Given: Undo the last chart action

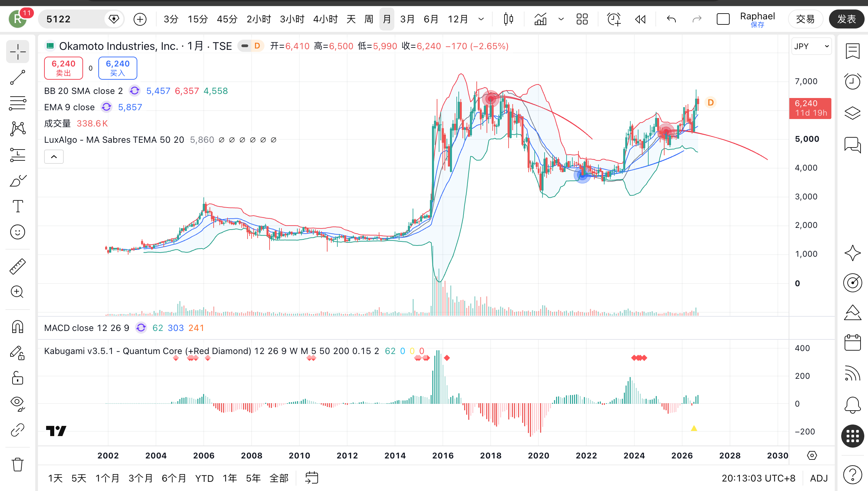Looking at the screenshot, I should [671, 19].
